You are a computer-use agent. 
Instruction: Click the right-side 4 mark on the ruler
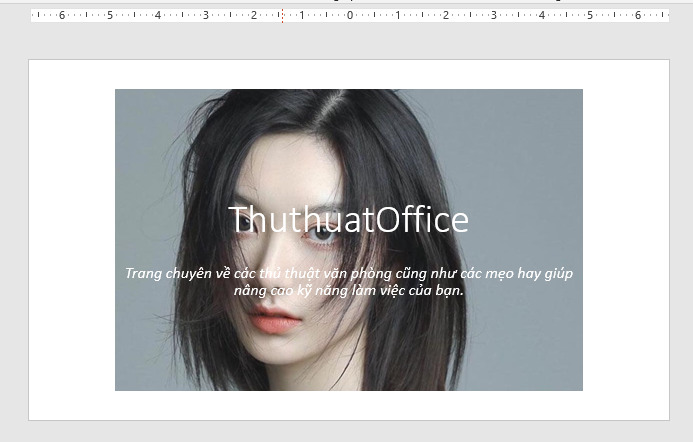pos(542,16)
